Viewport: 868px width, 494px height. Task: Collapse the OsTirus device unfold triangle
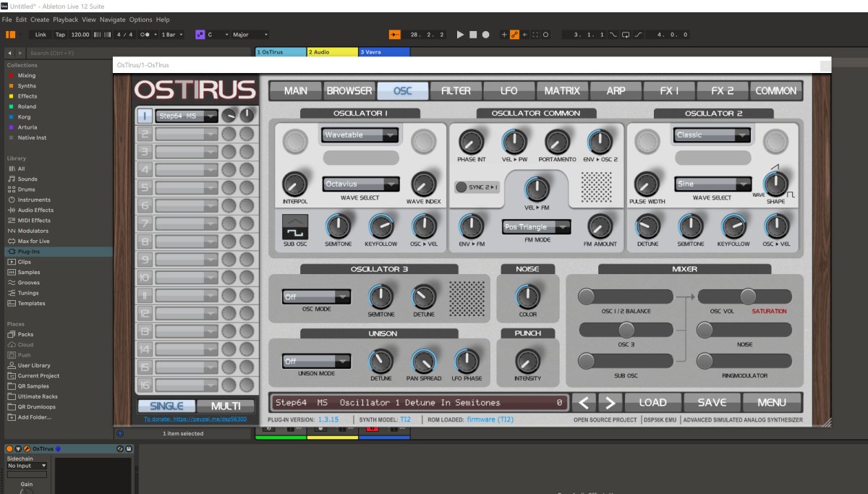click(x=18, y=449)
